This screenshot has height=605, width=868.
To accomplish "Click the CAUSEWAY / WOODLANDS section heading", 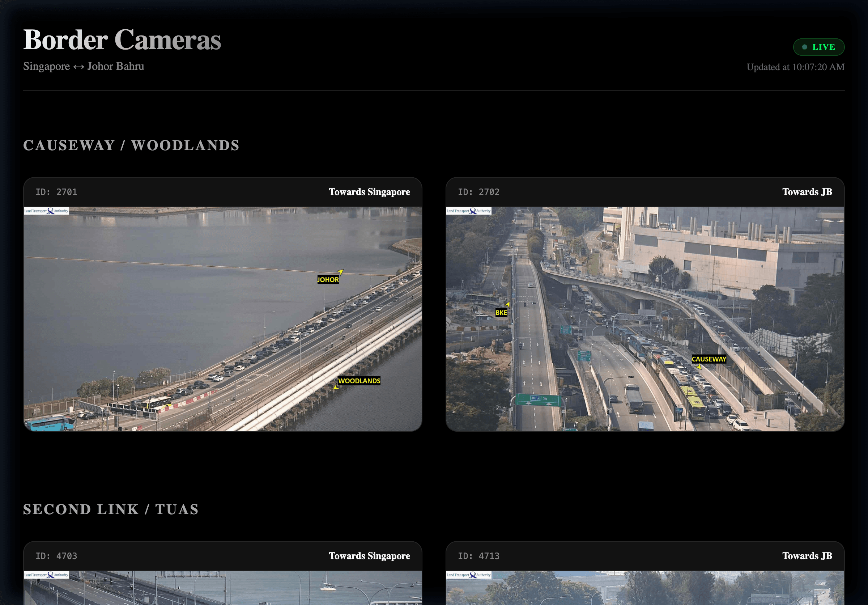I will point(131,145).
